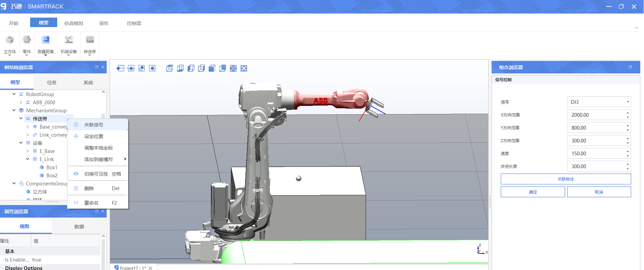Choose 调整本地坐标 from context menu
The image size is (644, 270).
(98, 148)
